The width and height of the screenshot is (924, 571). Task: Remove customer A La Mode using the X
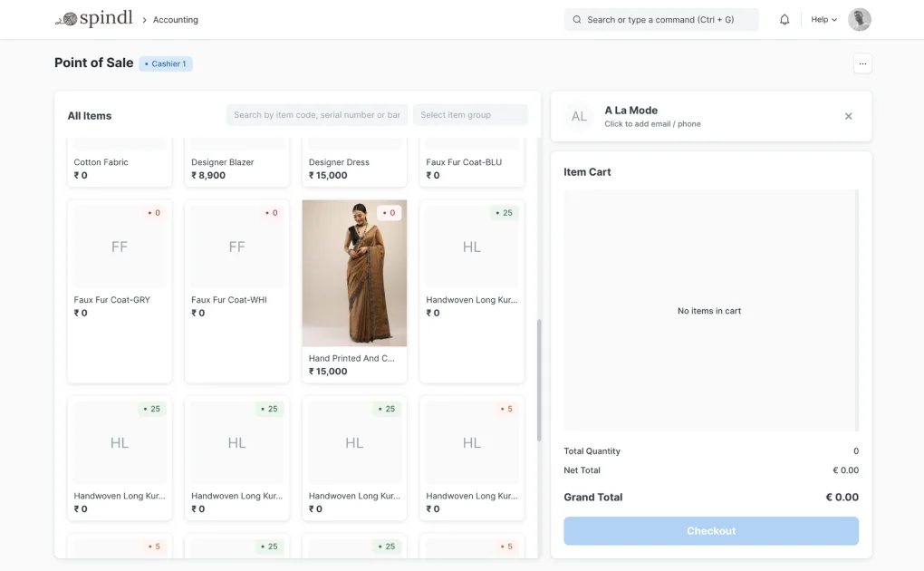[848, 116]
